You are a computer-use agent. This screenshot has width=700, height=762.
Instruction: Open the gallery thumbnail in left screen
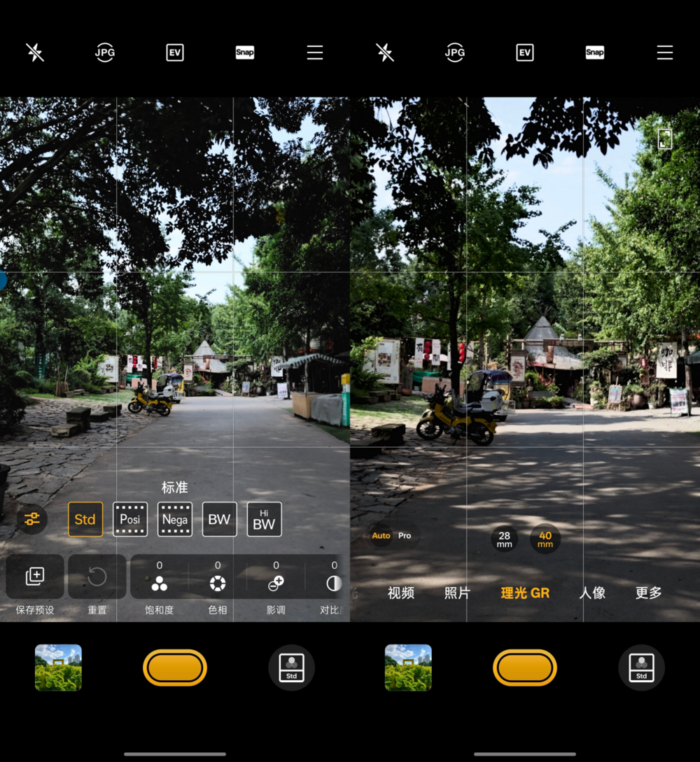59,668
